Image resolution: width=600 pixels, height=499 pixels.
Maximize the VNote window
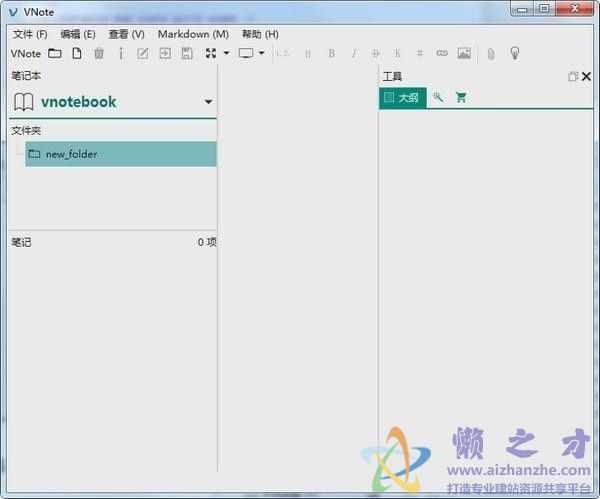click(x=544, y=8)
